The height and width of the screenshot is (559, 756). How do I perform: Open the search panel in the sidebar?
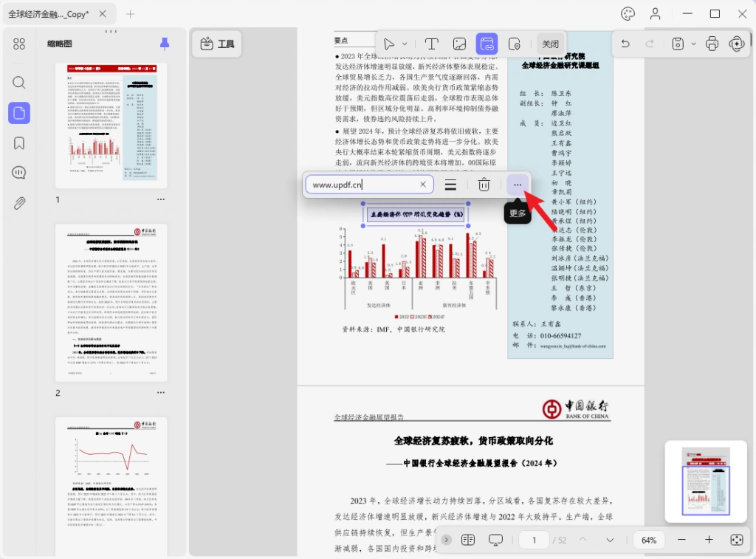click(18, 83)
